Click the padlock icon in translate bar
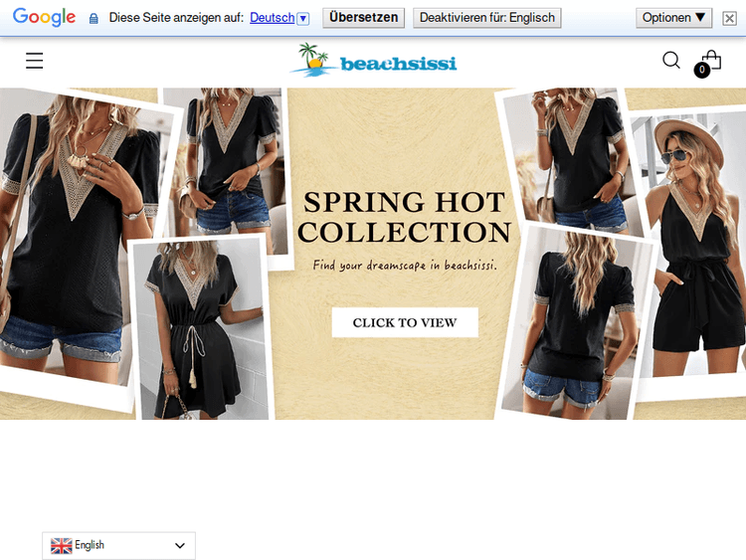746x560 pixels. tap(93, 18)
